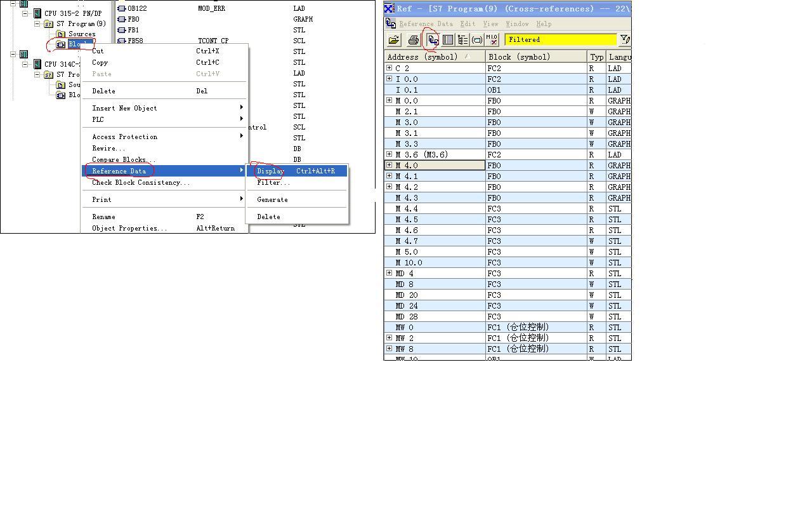Choose Rewire... from the context menu

(164, 148)
